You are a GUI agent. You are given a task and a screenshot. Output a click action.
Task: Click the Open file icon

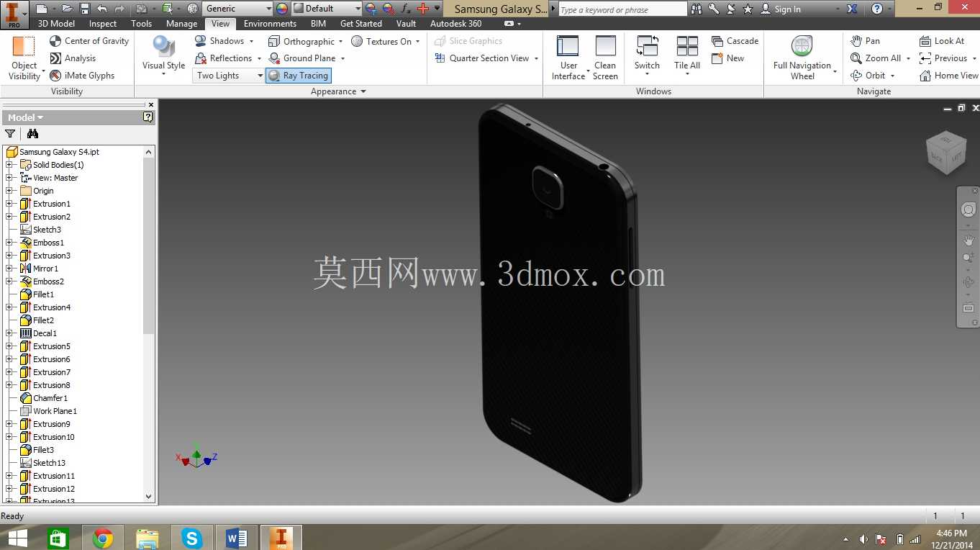click(67, 9)
